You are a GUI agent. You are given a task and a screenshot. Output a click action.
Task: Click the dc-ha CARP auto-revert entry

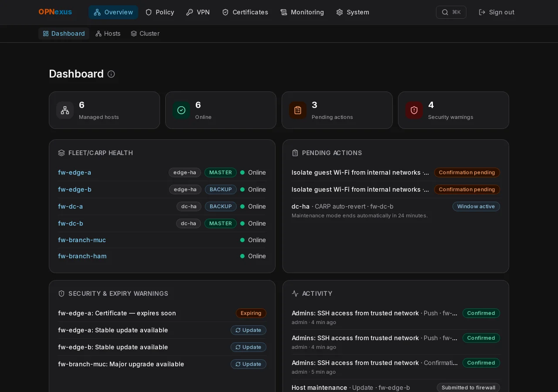[x=396, y=210]
